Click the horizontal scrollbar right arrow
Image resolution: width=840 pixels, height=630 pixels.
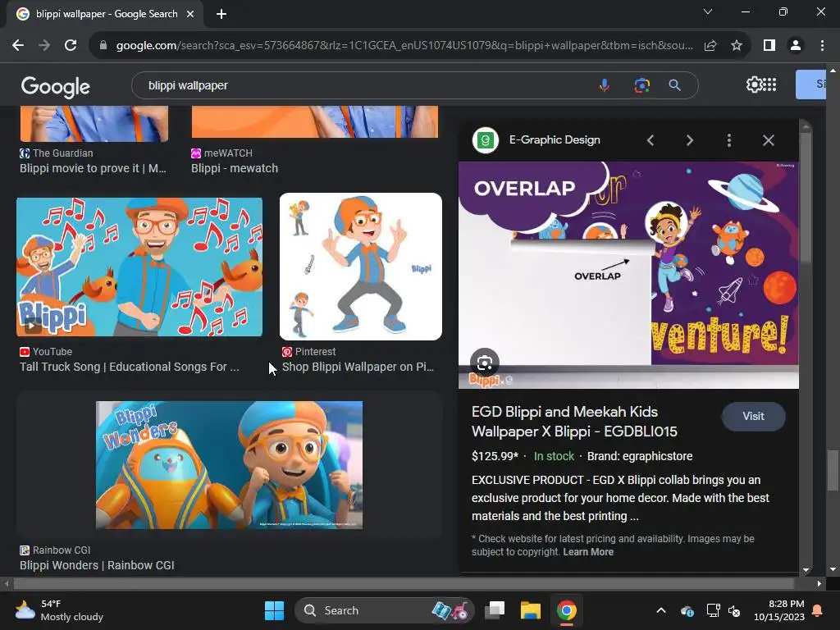point(819,583)
